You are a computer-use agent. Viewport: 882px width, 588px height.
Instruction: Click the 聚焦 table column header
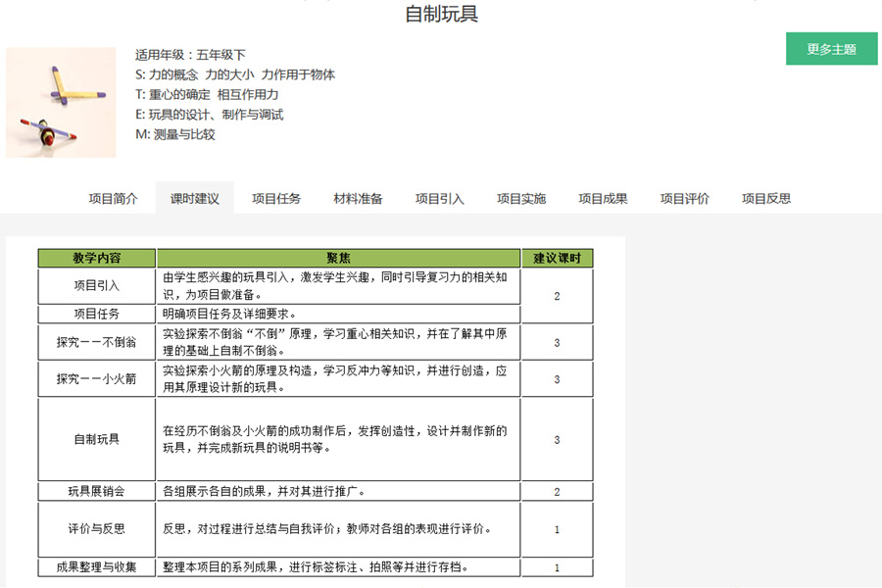tap(338, 259)
